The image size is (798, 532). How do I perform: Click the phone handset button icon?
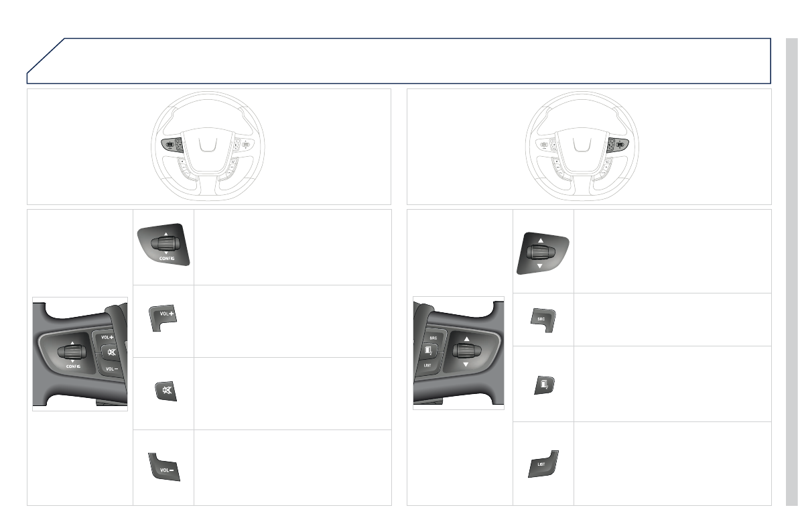click(x=544, y=385)
